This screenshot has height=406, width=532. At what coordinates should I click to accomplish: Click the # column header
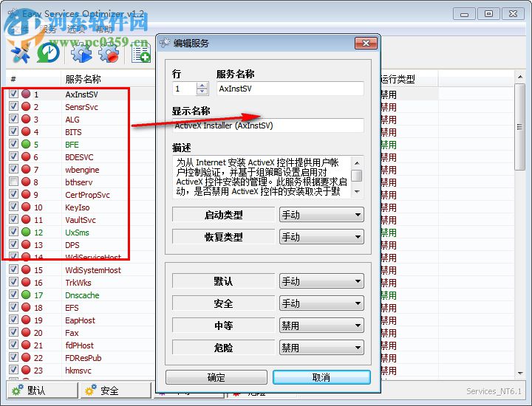pos(33,79)
